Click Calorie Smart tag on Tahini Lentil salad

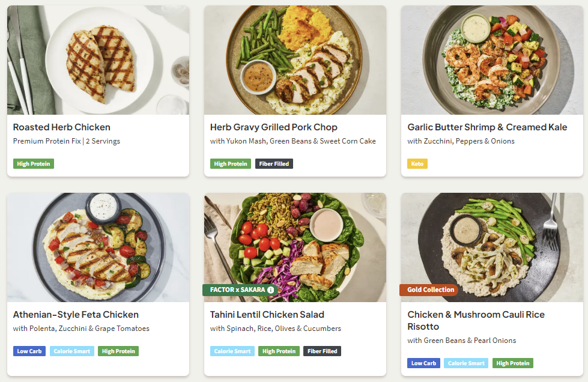point(232,351)
